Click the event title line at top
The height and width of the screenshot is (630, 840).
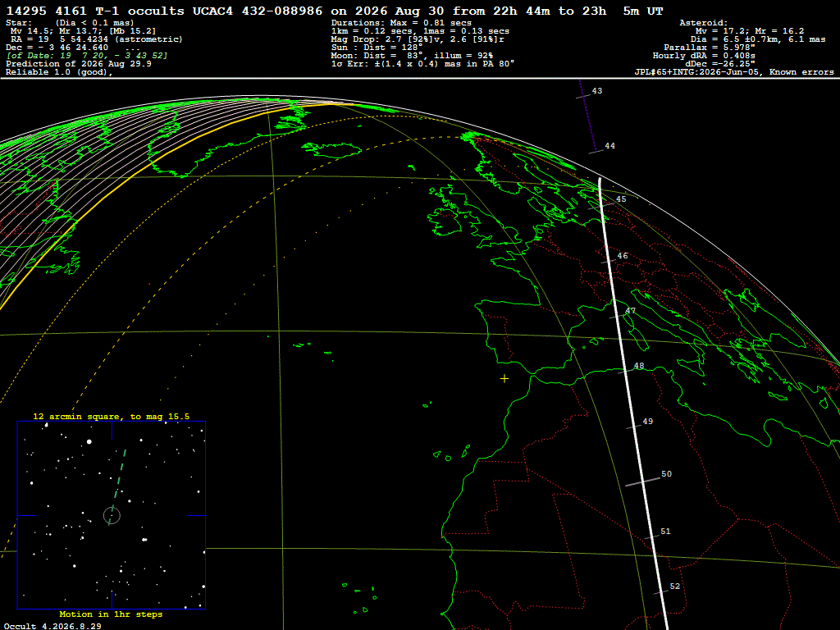pos(335,11)
